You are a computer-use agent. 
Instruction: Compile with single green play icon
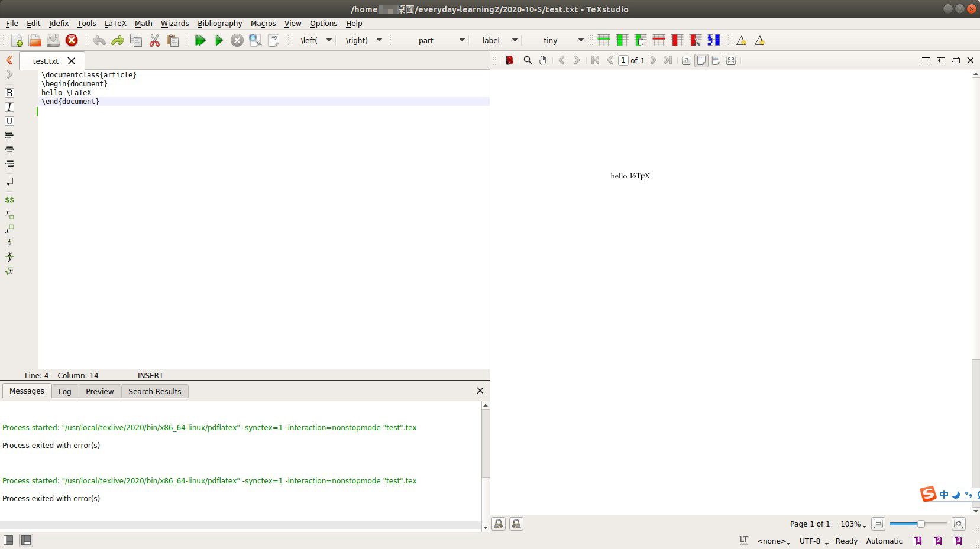pyautogui.click(x=219, y=40)
